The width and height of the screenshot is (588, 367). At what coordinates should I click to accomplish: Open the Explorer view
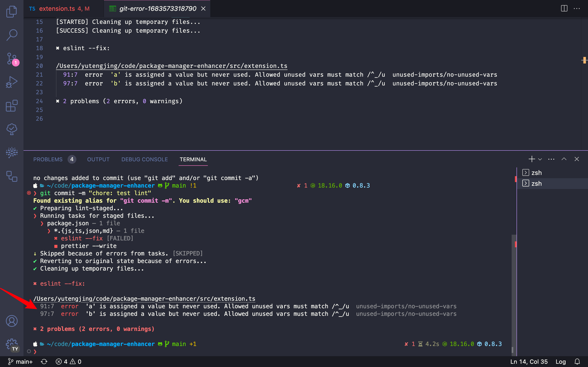[x=11, y=11]
